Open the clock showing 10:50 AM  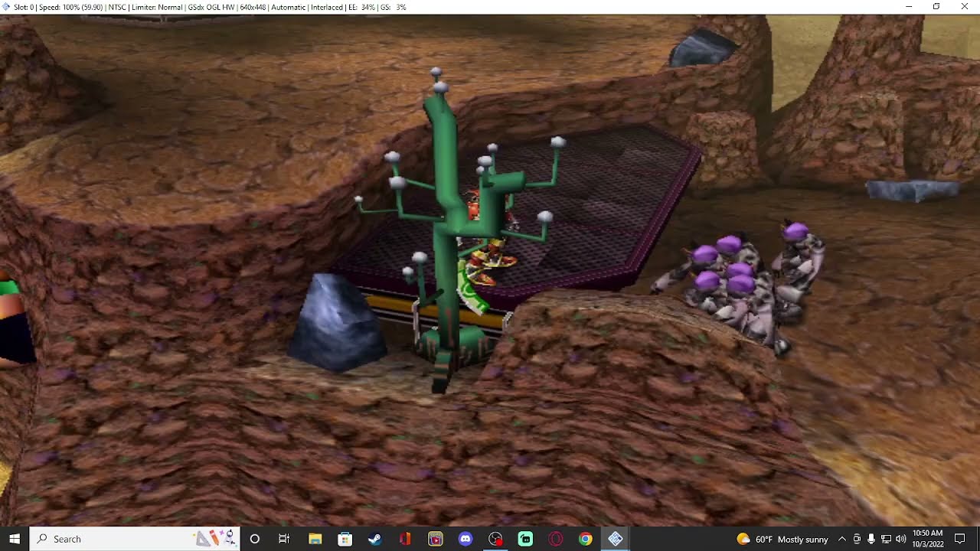point(927,539)
